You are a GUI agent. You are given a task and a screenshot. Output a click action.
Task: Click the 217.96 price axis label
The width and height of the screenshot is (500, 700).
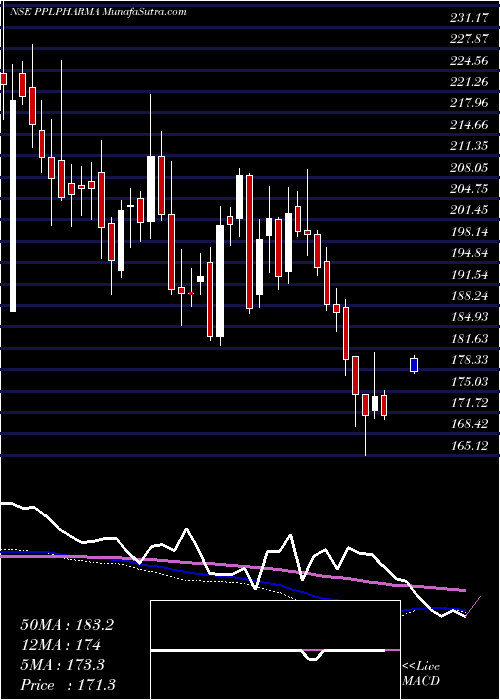click(468, 104)
